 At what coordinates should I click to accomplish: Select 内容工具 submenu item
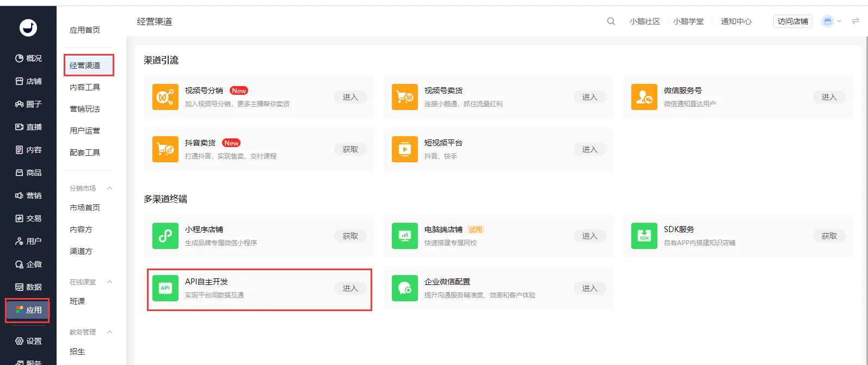coord(85,87)
